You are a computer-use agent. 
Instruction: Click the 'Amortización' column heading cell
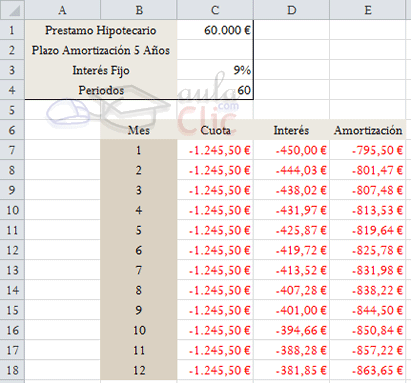click(x=368, y=130)
